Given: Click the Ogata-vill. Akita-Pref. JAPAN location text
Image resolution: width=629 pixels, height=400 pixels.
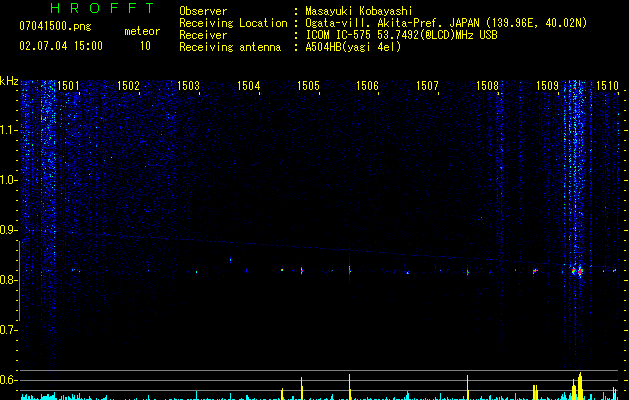Looking at the screenshot, I should (x=446, y=23).
